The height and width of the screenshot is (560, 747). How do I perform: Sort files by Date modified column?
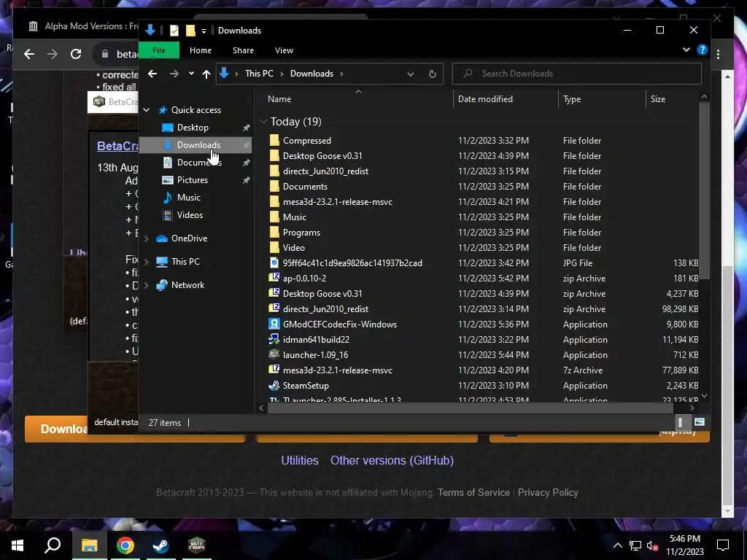click(485, 99)
